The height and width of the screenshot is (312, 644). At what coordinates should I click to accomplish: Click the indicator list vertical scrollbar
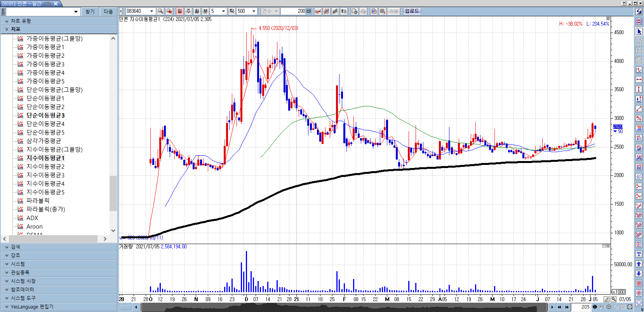pyautogui.click(x=113, y=193)
